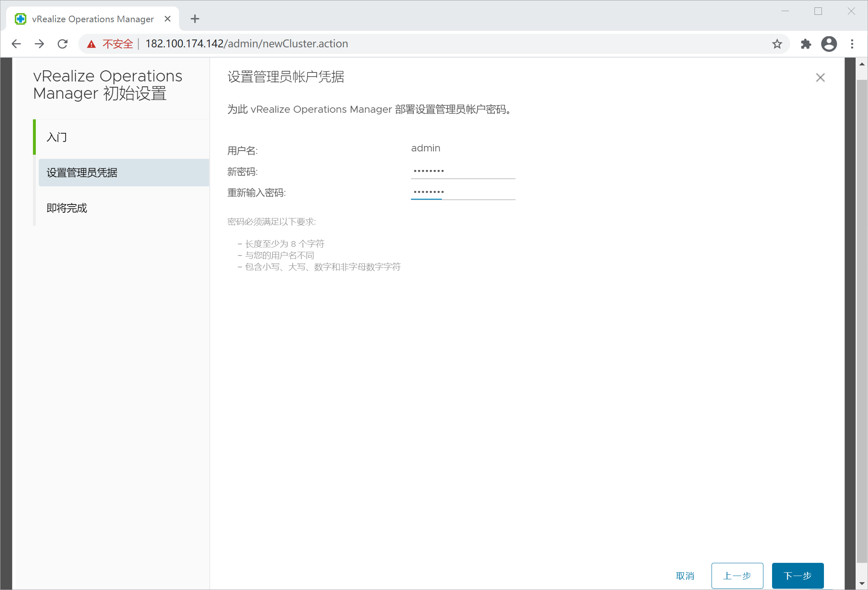Click the browser forward arrow
Screen dimensions: 868x590
coord(40,44)
